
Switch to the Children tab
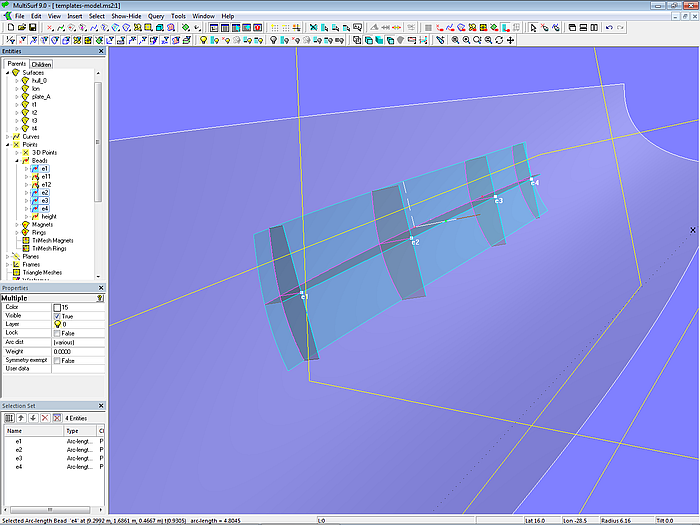click(x=41, y=64)
